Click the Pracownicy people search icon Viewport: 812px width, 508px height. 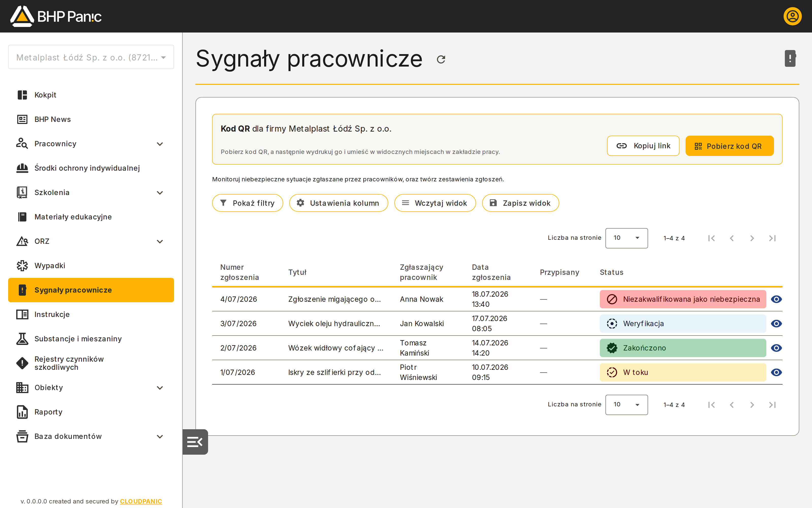click(x=22, y=144)
